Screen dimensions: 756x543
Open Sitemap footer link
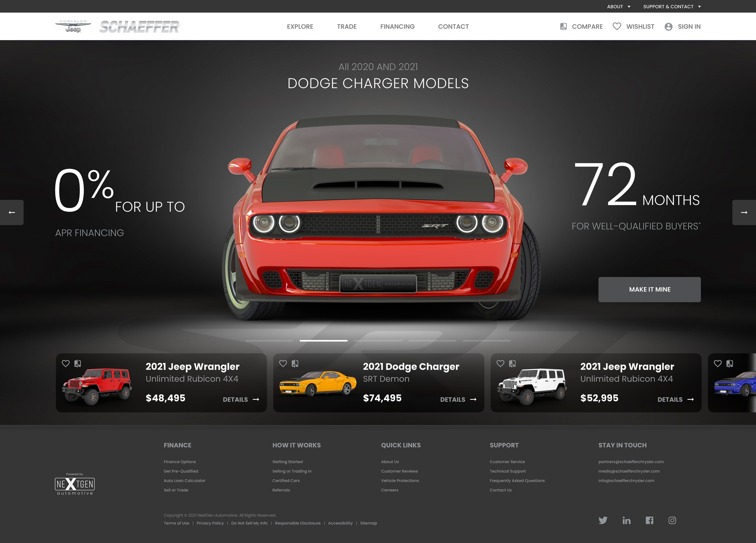(368, 523)
